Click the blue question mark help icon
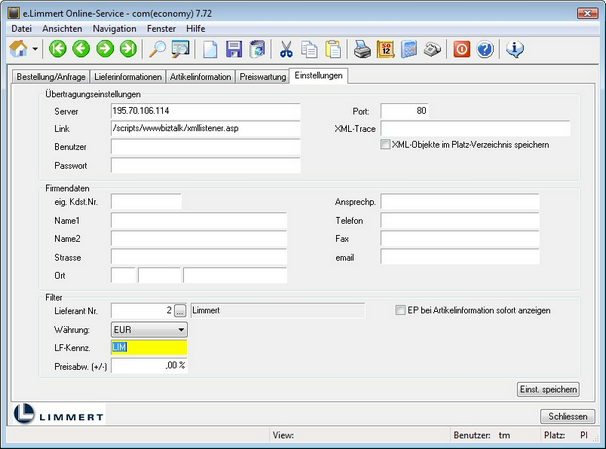This screenshot has width=606, height=449. (485, 49)
